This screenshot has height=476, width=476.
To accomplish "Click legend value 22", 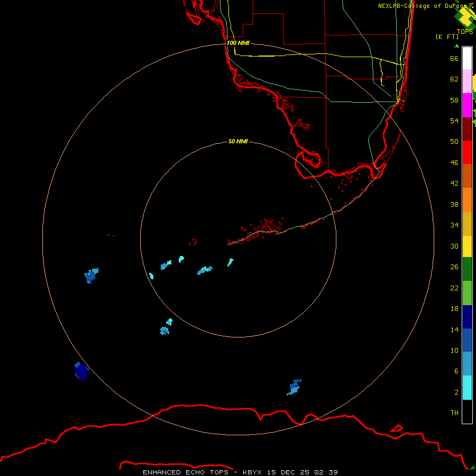I will (x=454, y=288).
